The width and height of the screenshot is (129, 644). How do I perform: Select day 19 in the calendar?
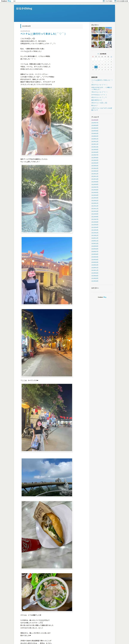click(96, 67)
